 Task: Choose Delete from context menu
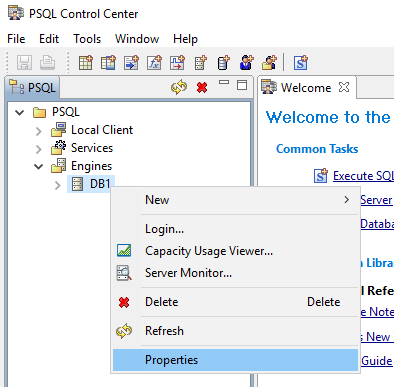click(x=235, y=302)
